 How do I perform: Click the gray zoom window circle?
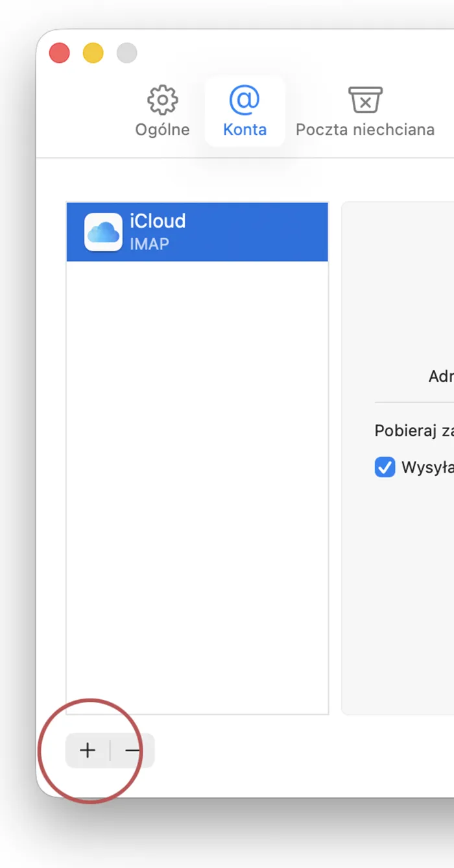[126, 53]
